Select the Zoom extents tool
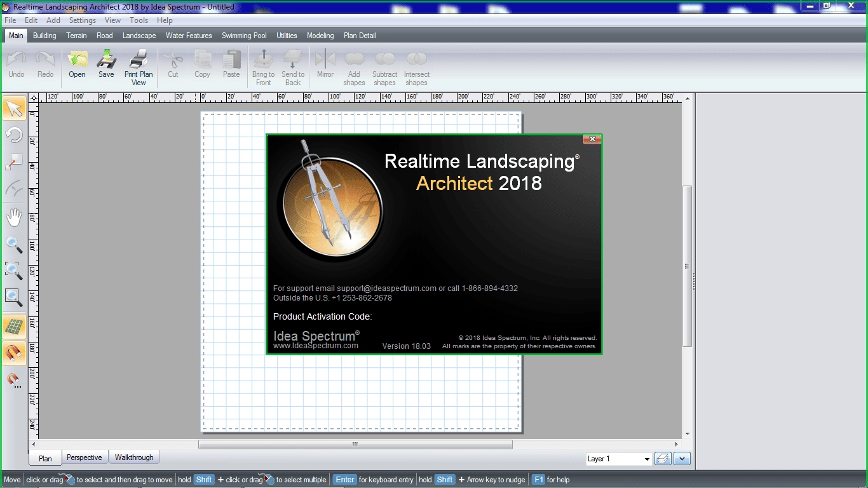Image resolution: width=868 pixels, height=488 pixels. click(x=14, y=297)
